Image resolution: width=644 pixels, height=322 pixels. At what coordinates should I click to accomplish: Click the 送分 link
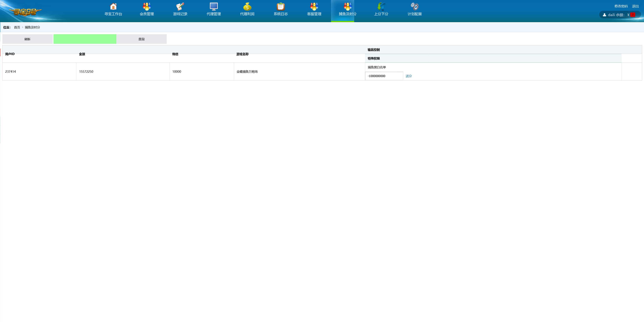pyautogui.click(x=409, y=76)
